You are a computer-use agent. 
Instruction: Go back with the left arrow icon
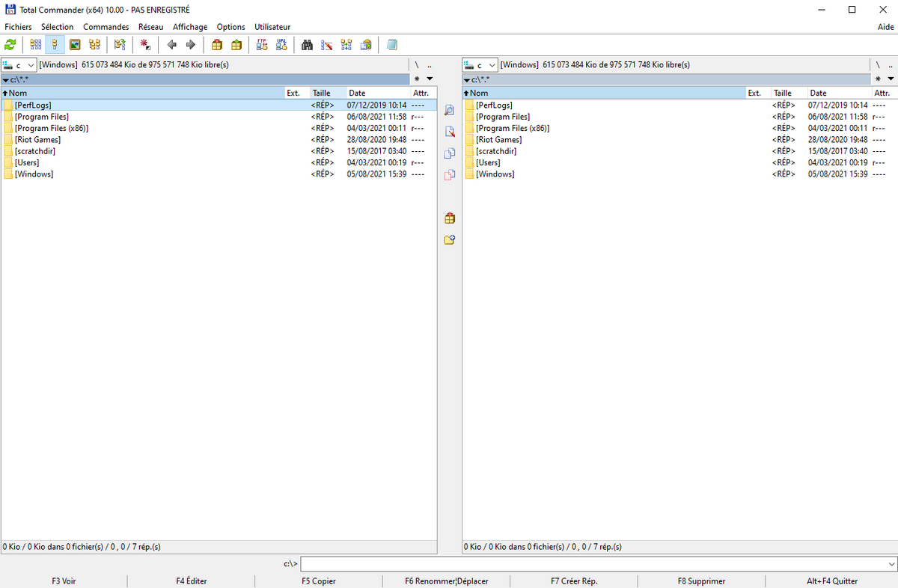(x=171, y=45)
